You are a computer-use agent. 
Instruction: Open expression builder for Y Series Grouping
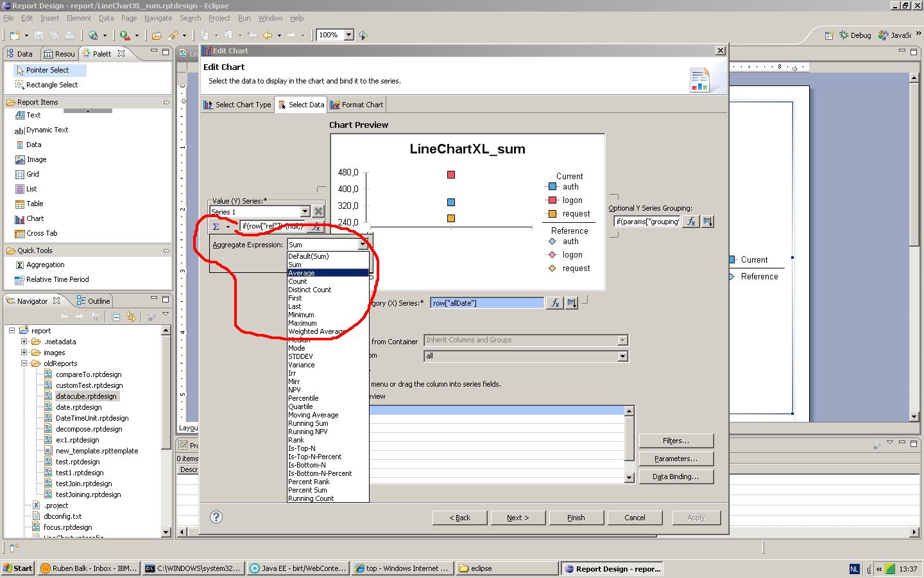pyautogui.click(x=691, y=222)
